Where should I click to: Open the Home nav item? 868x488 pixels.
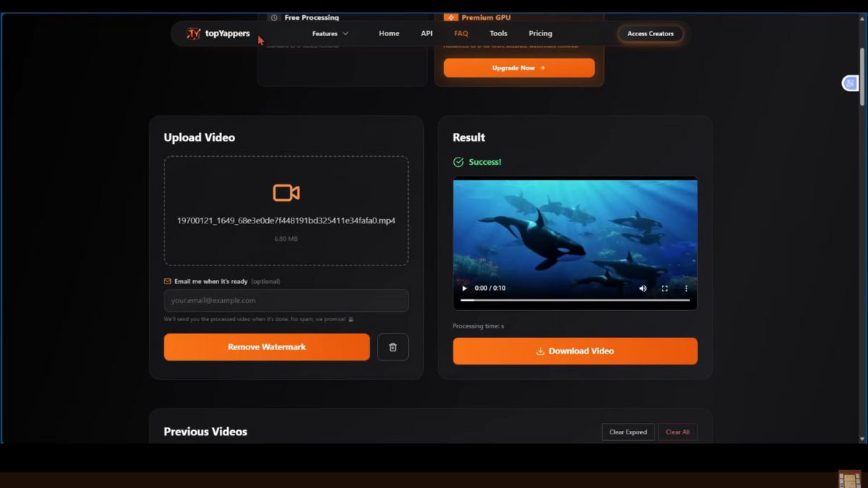(x=389, y=34)
